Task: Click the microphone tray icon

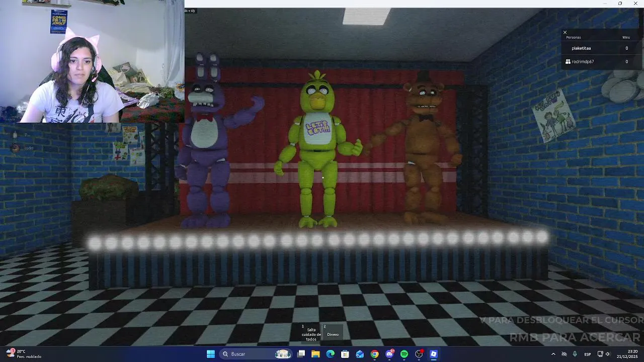Action: click(x=575, y=354)
